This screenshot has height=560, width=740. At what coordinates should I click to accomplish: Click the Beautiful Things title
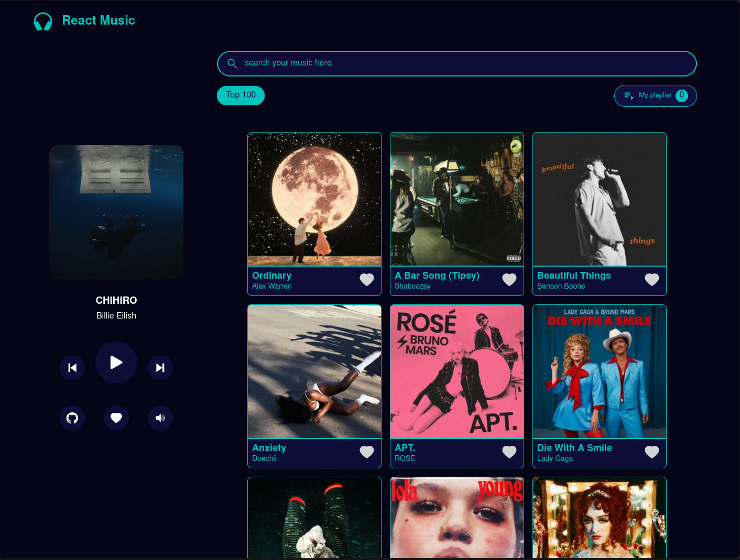574,276
